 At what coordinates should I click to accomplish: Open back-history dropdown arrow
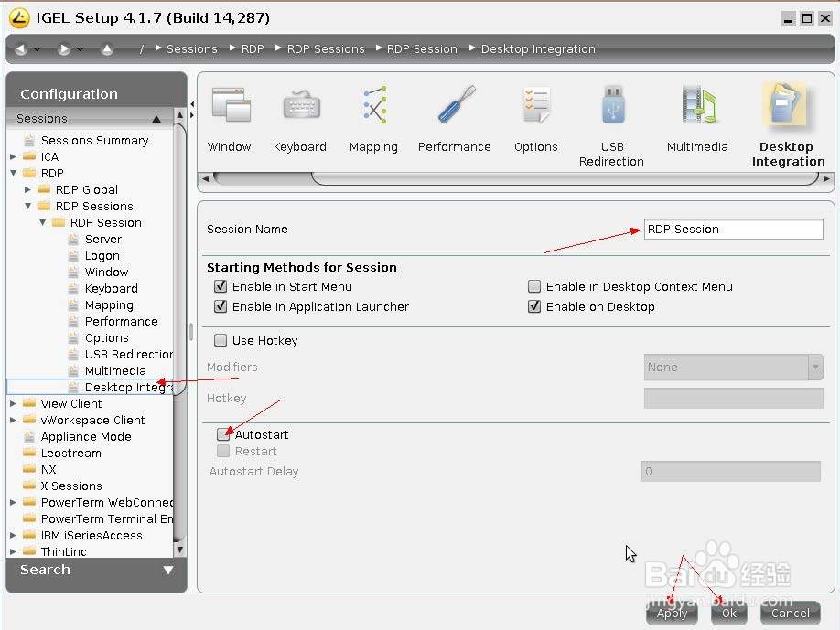coord(37,49)
